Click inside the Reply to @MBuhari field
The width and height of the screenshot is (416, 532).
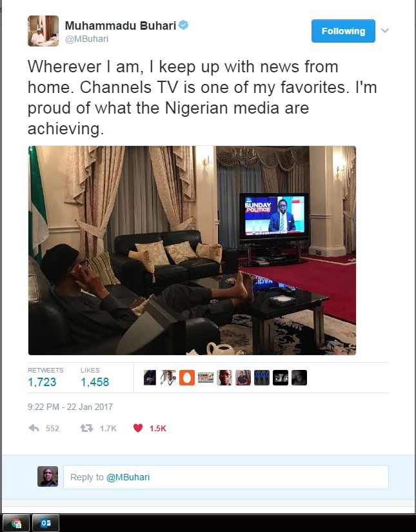(x=226, y=477)
